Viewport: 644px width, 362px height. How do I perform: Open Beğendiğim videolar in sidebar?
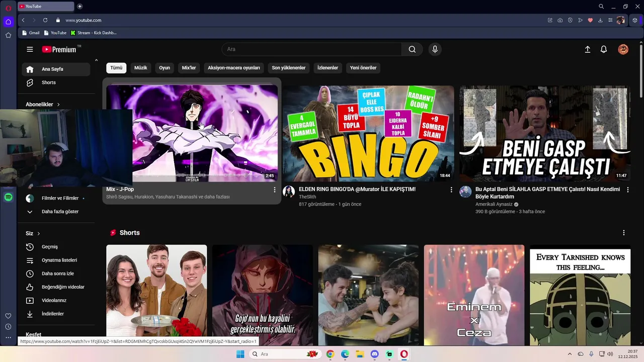tap(56, 287)
